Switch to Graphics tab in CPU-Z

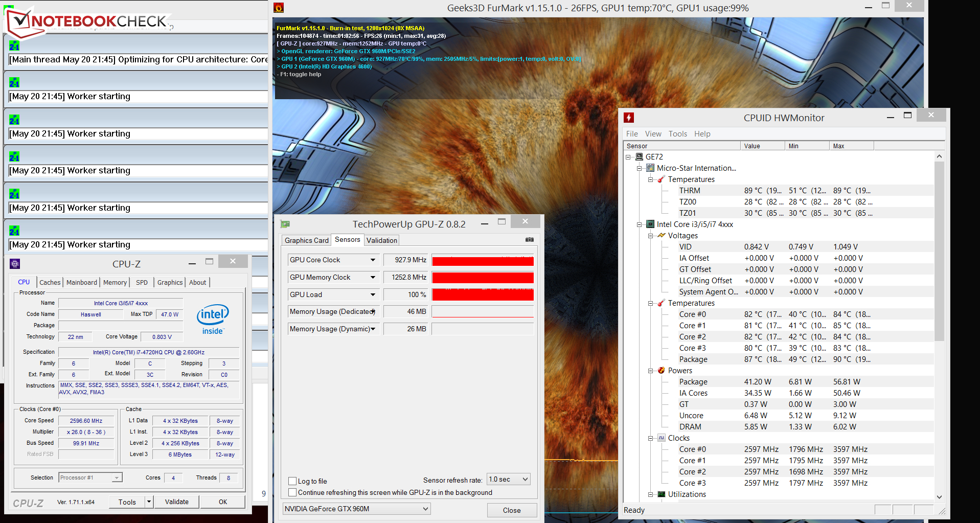[x=170, y=282]
